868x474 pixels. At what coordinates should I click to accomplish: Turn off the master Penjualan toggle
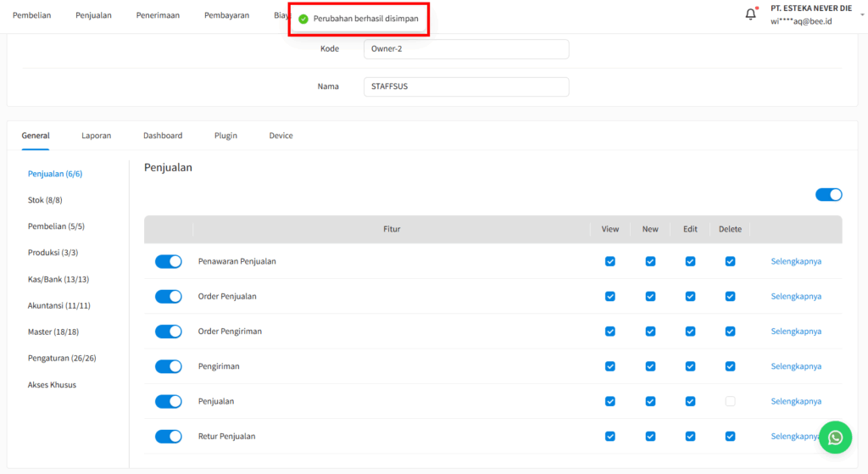click(x=828, y=195)
